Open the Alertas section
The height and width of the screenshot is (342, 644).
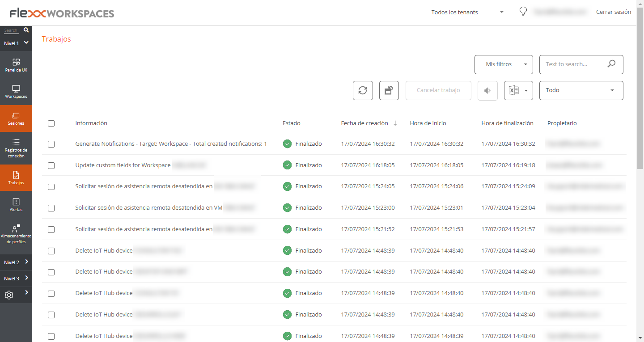(16, 204)
